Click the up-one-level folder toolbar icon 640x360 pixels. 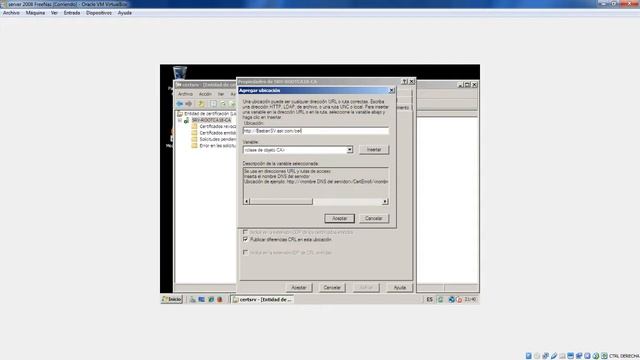[201, 104]
